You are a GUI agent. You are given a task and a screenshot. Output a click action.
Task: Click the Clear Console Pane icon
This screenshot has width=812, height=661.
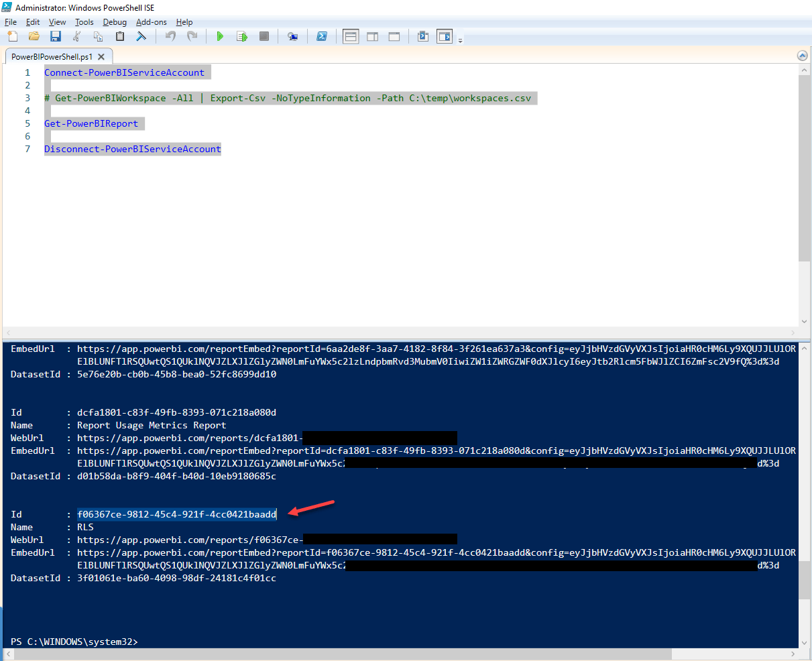(x=141, y=36)
